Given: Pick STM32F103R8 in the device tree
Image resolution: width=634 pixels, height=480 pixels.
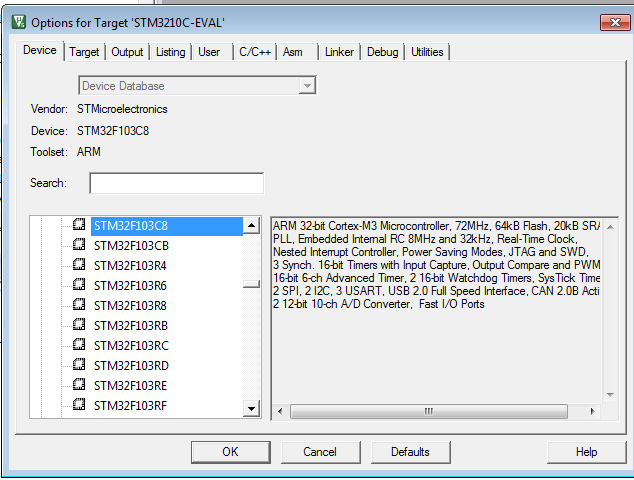Looking at the screenshot, I should point(130,306).
